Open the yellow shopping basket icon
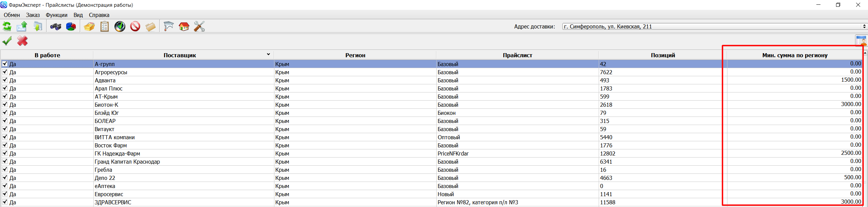 tap(89, 26)
